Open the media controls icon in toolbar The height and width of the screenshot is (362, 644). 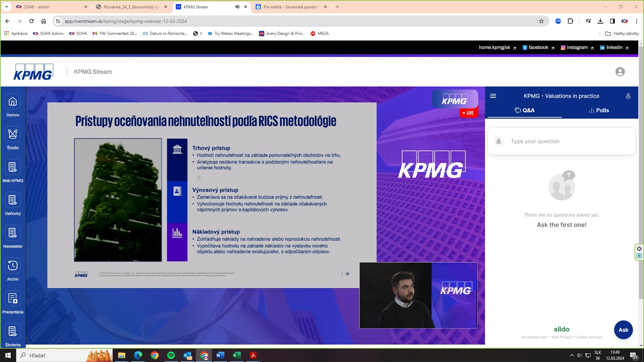588,21
